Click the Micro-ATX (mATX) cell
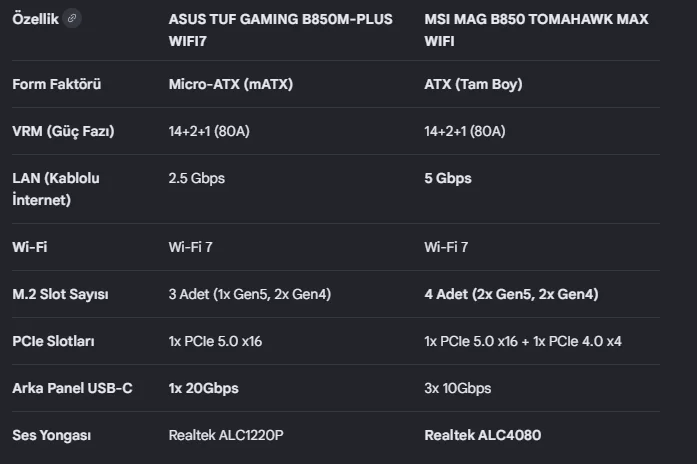Image resolution: width=697 pixels, height=464 pixels. 231,84
